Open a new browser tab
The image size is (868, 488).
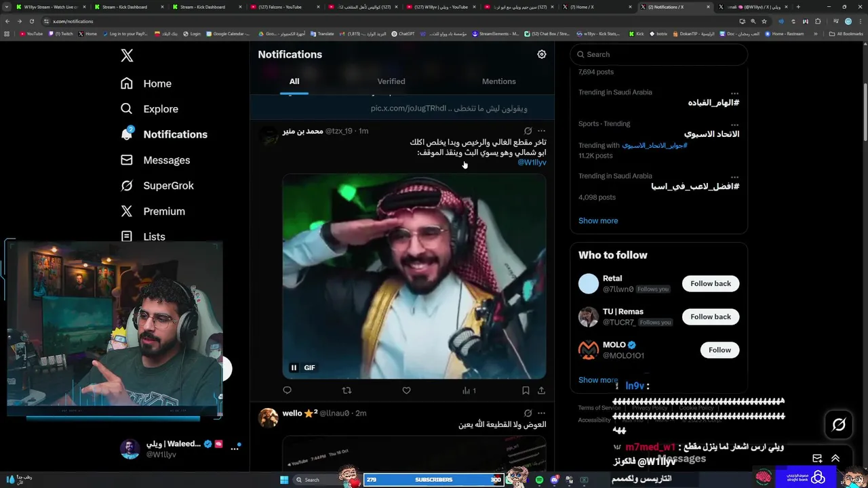(797, 7)
